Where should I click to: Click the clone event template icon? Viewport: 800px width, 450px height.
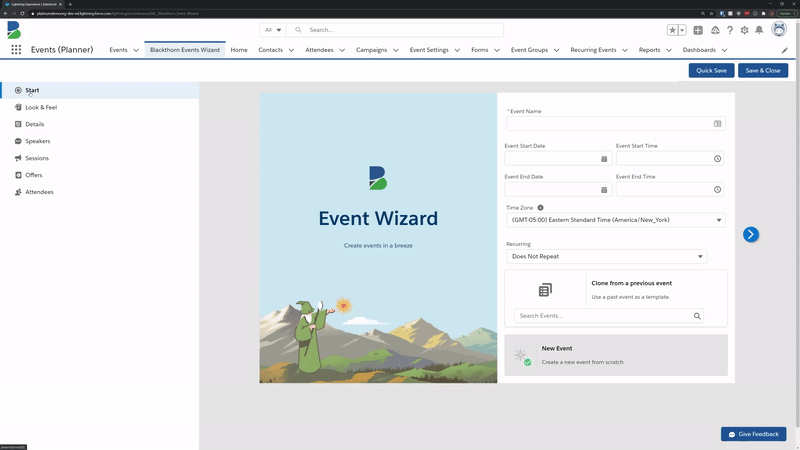[x=545, y=290]
